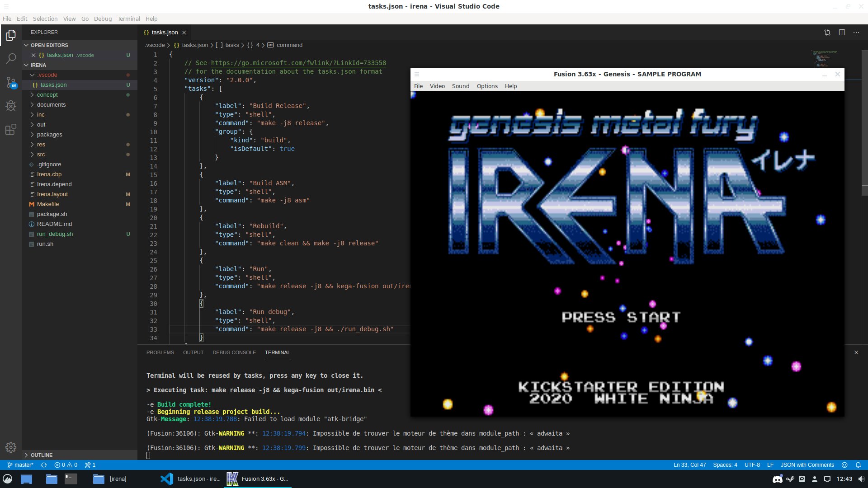Sync changes via the status bar refresh icon

coord(44,465)
